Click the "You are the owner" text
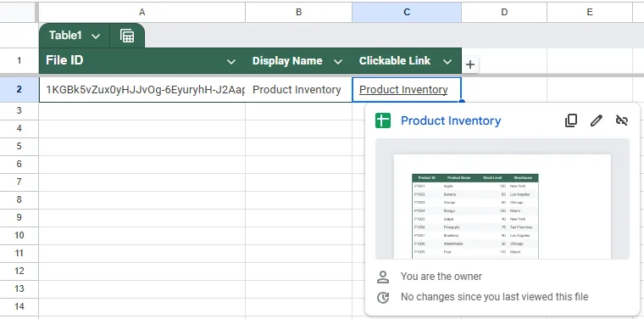This screenshot has height=319, width=644. (441, 277)
